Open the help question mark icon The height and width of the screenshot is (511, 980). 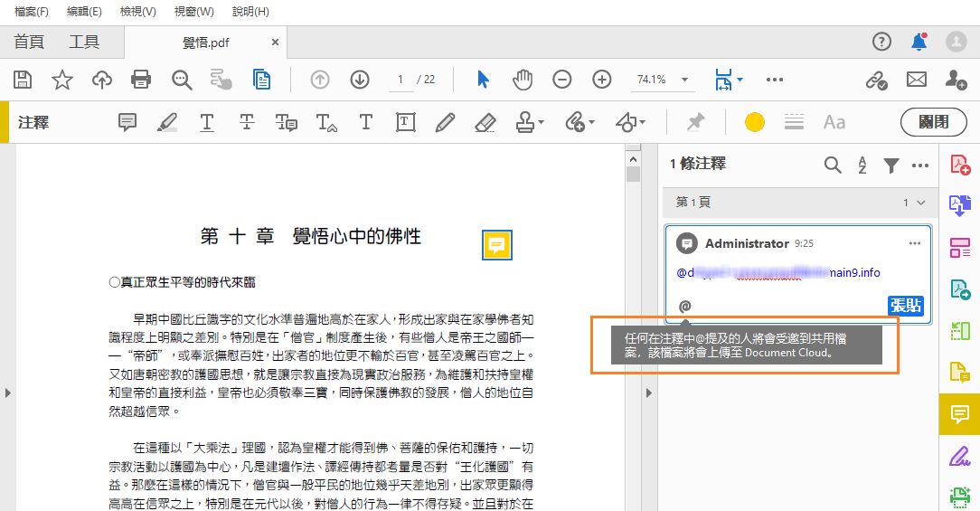coord(881,42)
